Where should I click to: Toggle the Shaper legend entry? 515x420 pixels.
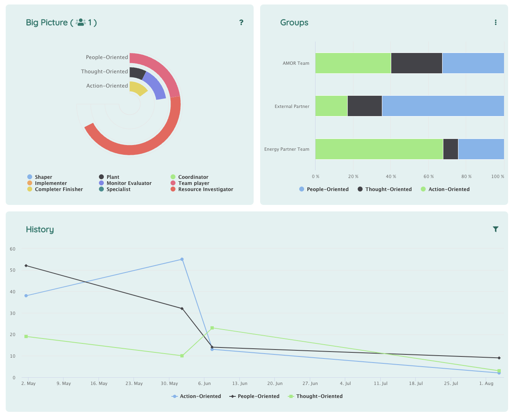39,177
